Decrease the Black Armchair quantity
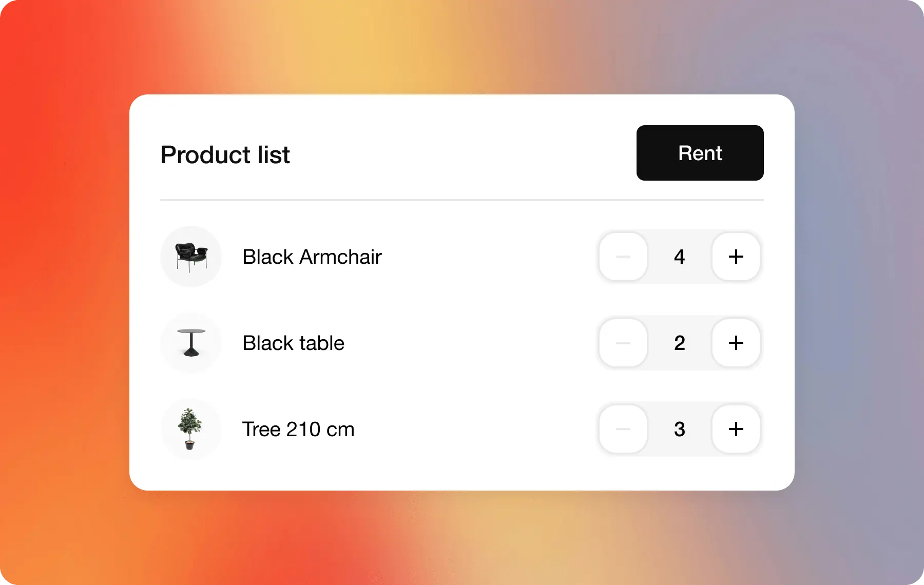This screenshot has width=924, height=585. 623,257
